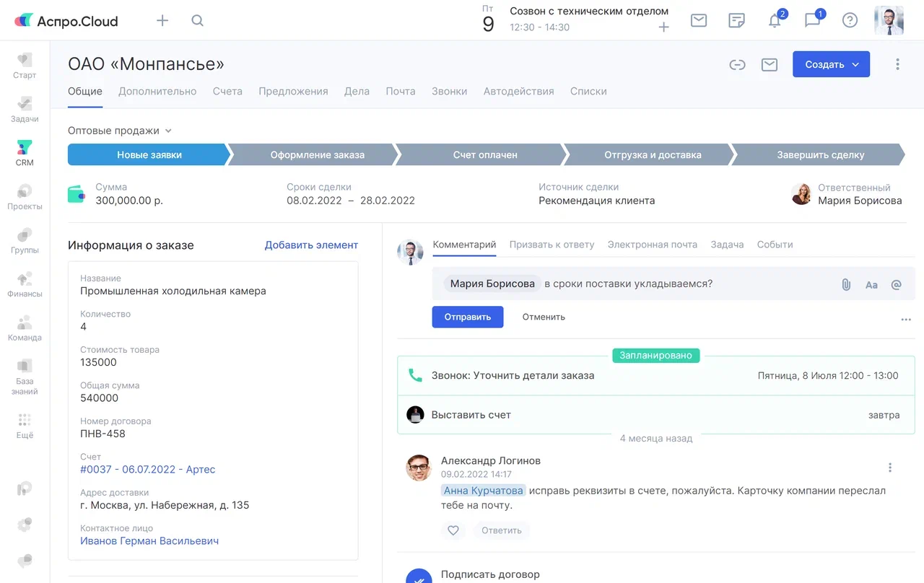Click the notifications bell icon

pos(775,21)
